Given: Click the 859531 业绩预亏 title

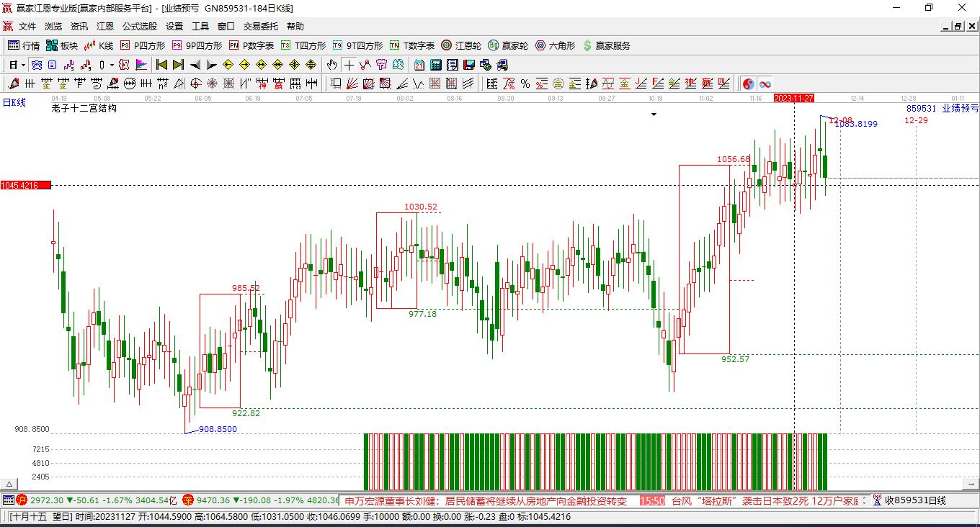Looking at the screenshot, I should pos(943,108).
